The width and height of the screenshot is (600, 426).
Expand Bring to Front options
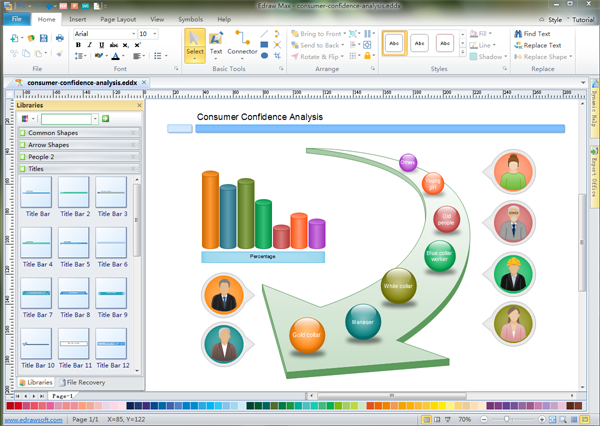coord(345,34)
